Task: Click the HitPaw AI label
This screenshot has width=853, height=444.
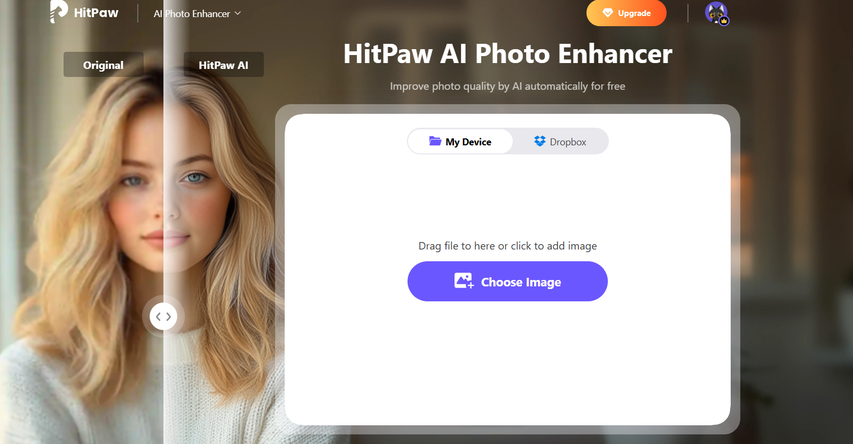Action: pos(224,65)
